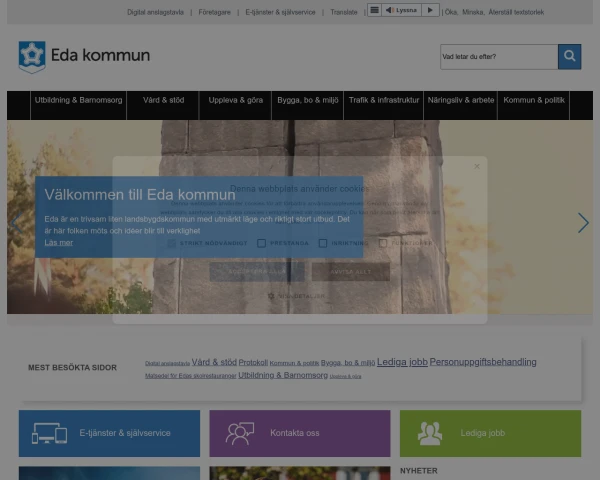Open Personuppgiftsbehandling in most visited
This screenshot has width=600, height=480.
(x=483, y=362)
